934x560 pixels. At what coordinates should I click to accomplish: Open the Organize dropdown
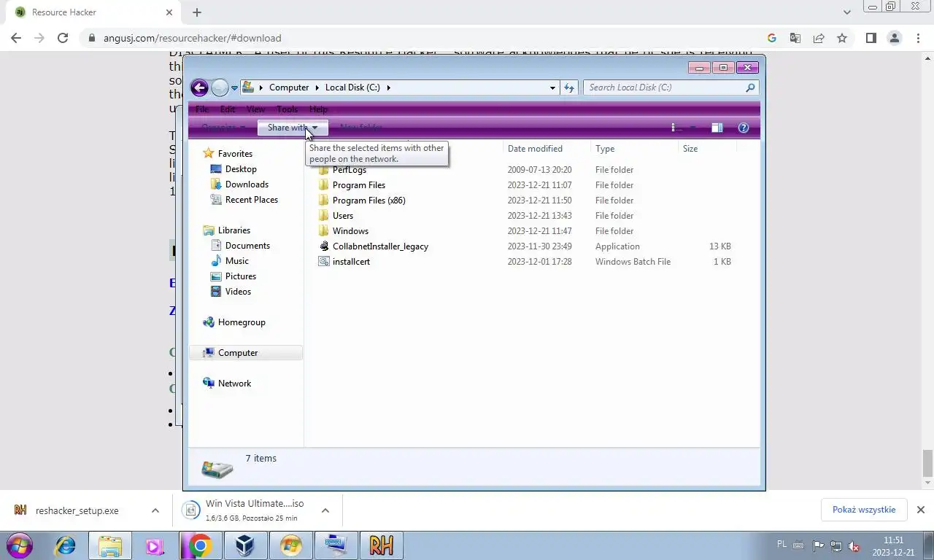coord(223,128)
